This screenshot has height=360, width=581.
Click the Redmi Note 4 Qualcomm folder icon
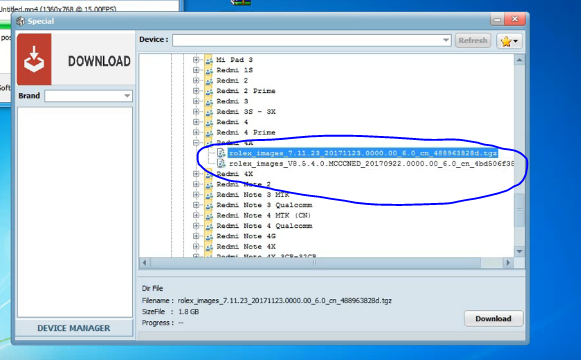209,226
